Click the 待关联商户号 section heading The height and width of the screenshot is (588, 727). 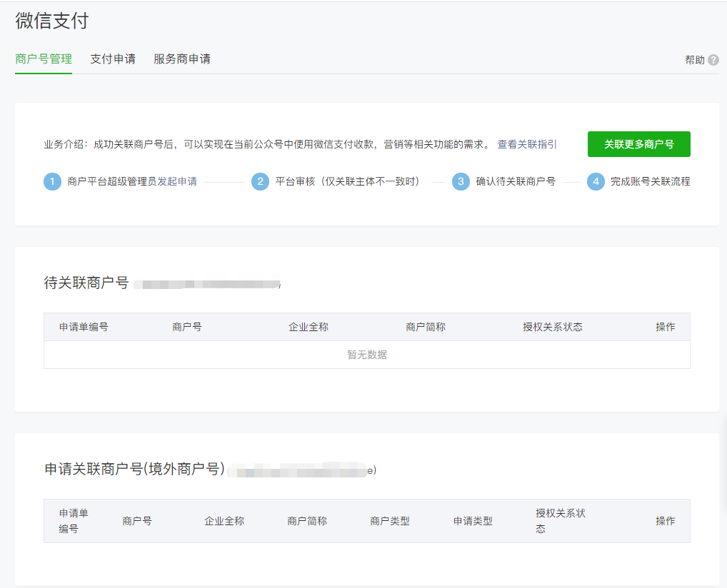click(86, 282)
